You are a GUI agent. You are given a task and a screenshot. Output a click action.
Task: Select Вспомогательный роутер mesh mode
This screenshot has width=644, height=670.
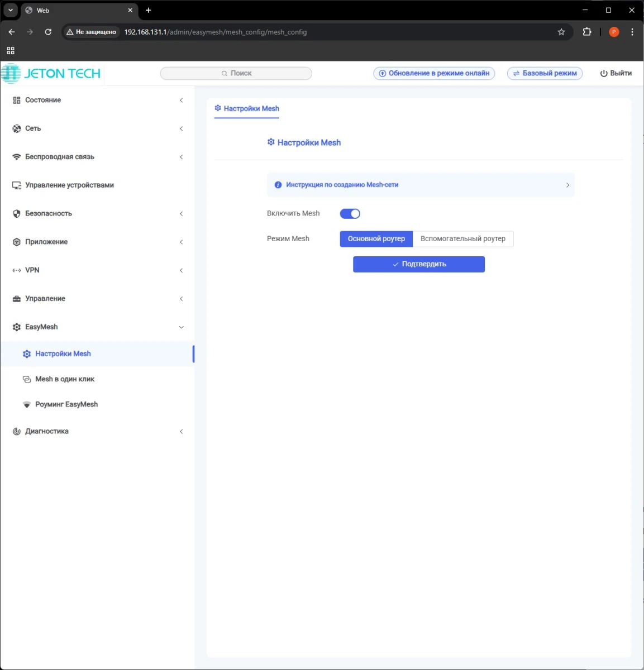[462, 239]
